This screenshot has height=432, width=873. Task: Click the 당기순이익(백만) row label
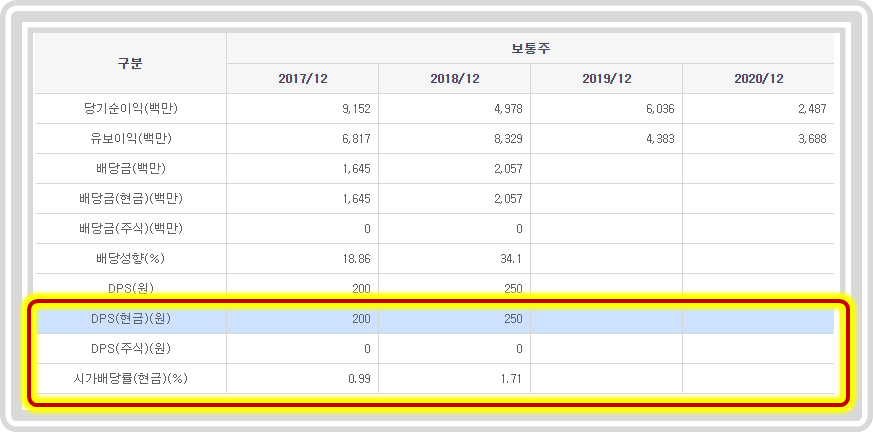click(130, 109)
